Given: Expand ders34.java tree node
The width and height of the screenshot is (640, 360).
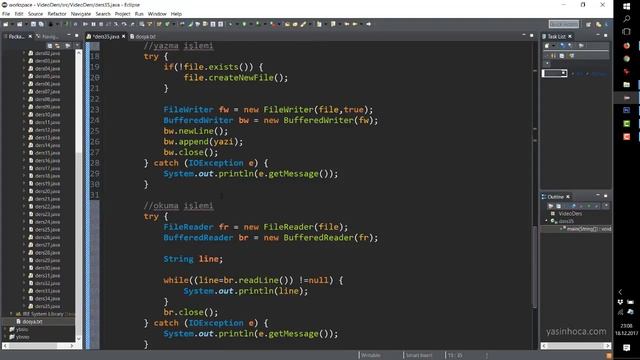Looking at the screenshot, I should [x=24, y=298].
